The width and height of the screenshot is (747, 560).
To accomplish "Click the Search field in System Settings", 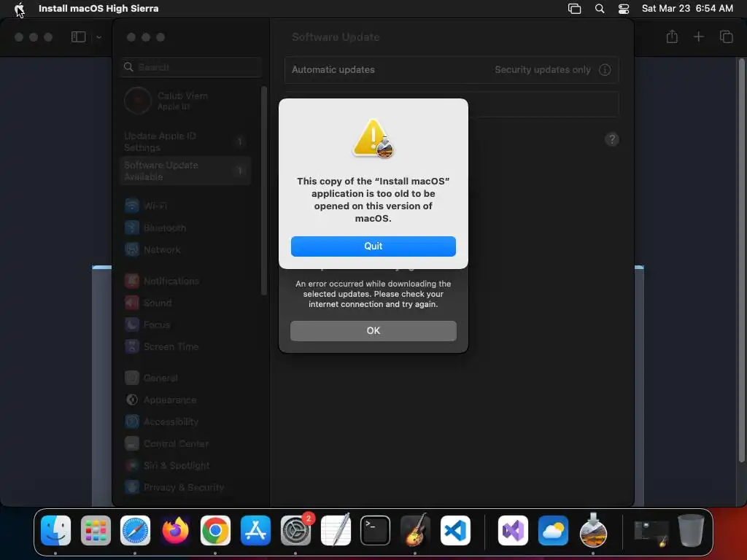I will coord(192,67).
